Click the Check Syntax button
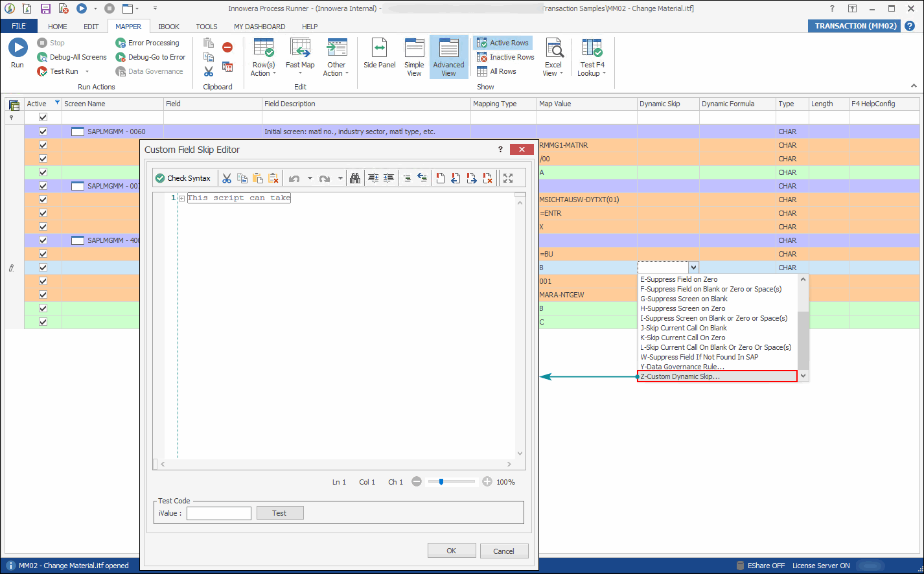 pyautogui.click(x=183, y=178)
